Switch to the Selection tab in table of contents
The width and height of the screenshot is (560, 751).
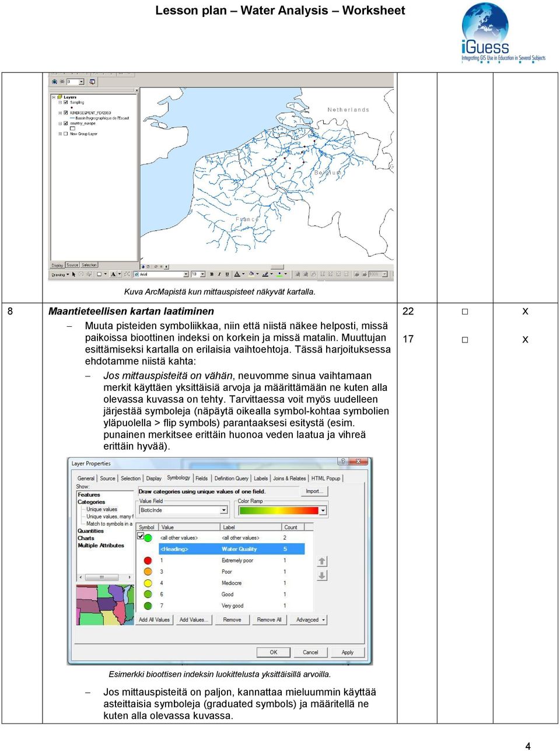pos(89,265)
